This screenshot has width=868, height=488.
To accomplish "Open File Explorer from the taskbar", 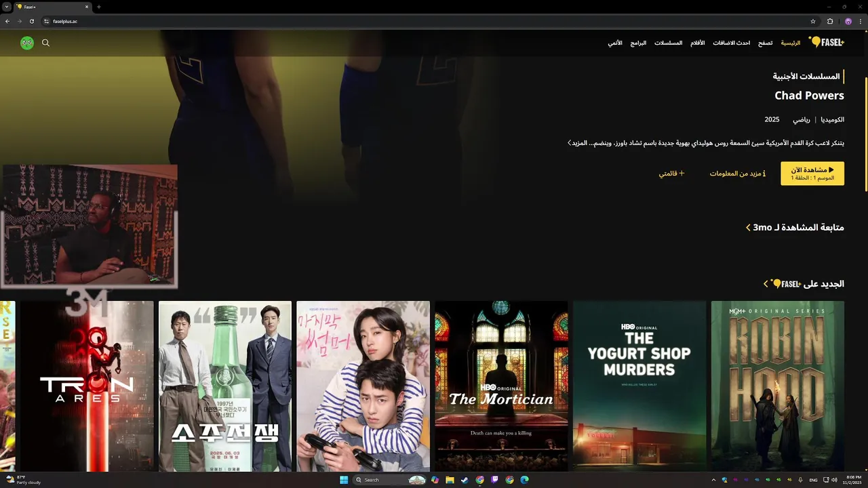I will [450, 480].
